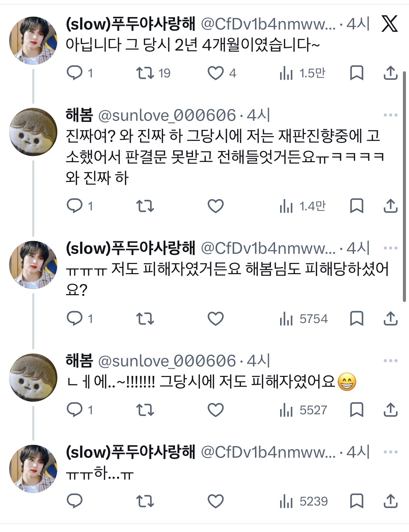Reply to the first tweet with 19 retweets
The image size is (409, 532).
75,73
